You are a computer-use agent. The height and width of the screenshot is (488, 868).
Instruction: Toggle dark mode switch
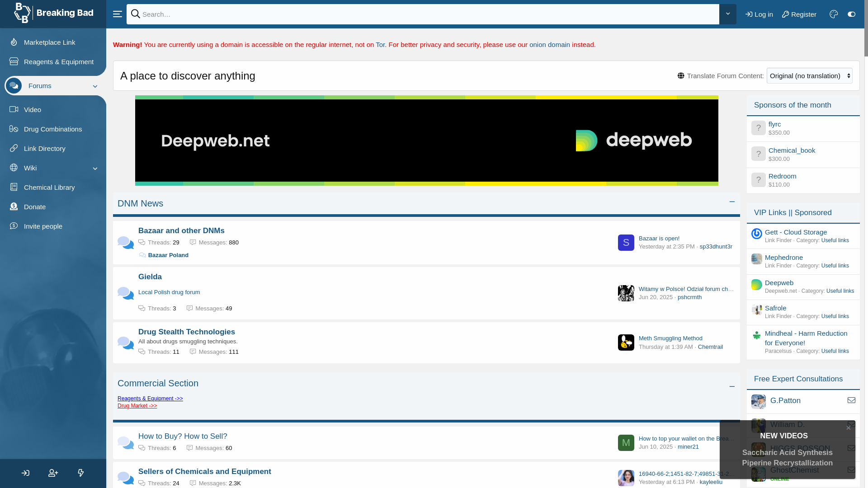(x=851, y=14)
